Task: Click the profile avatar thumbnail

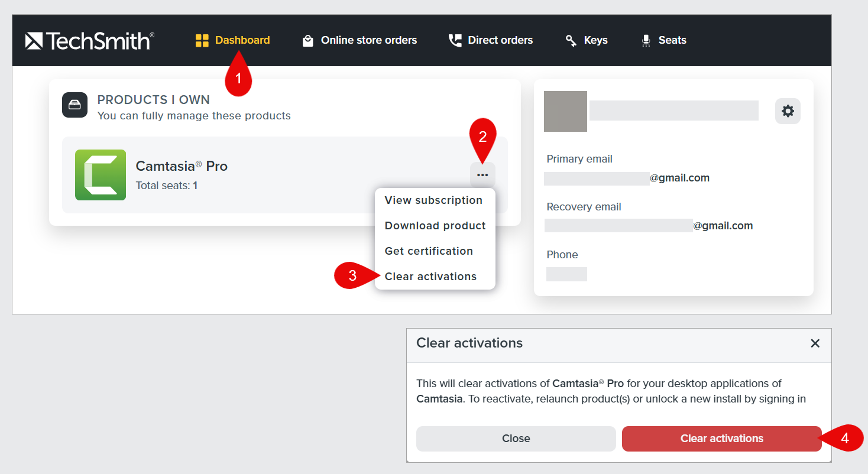Action: tap(565, 111)
